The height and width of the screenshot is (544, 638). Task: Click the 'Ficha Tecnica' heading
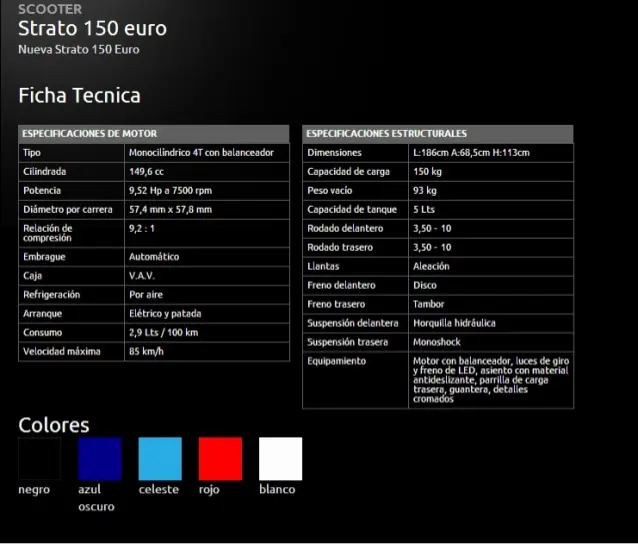coord(79,96)
